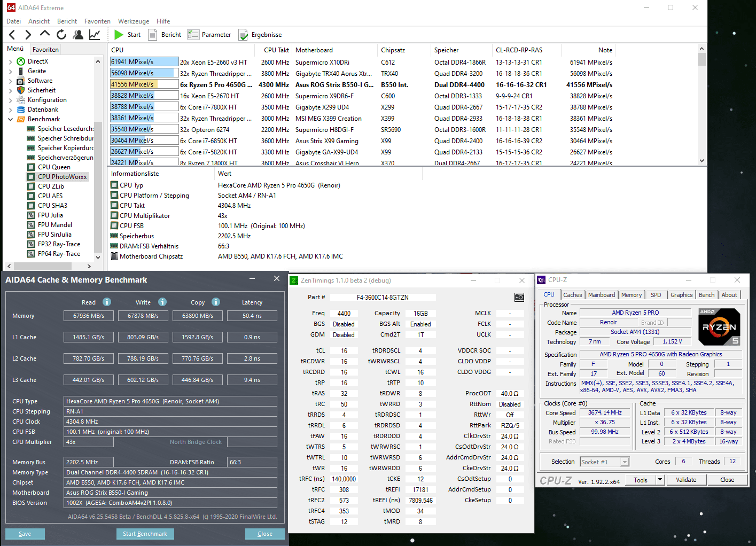Switch to CPU-Z Graphics tab
The height and width of the screenshot is (546, 756).
point(681,295)
